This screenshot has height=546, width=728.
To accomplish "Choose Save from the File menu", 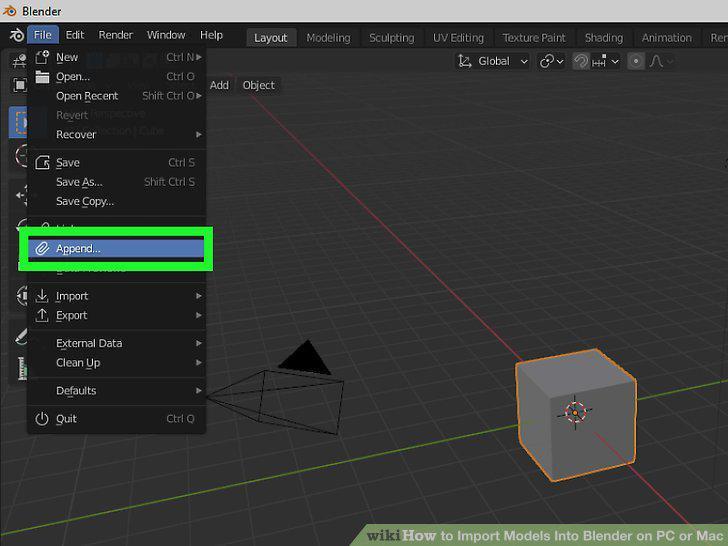I will pyautogui.click(x=117, y=162).
